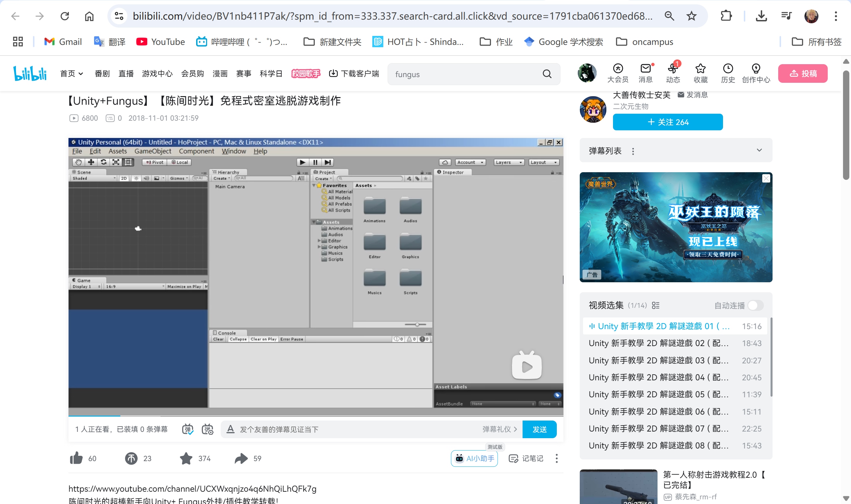
Task: Open 游戏中心 navigation item
Action: [157, 73]
